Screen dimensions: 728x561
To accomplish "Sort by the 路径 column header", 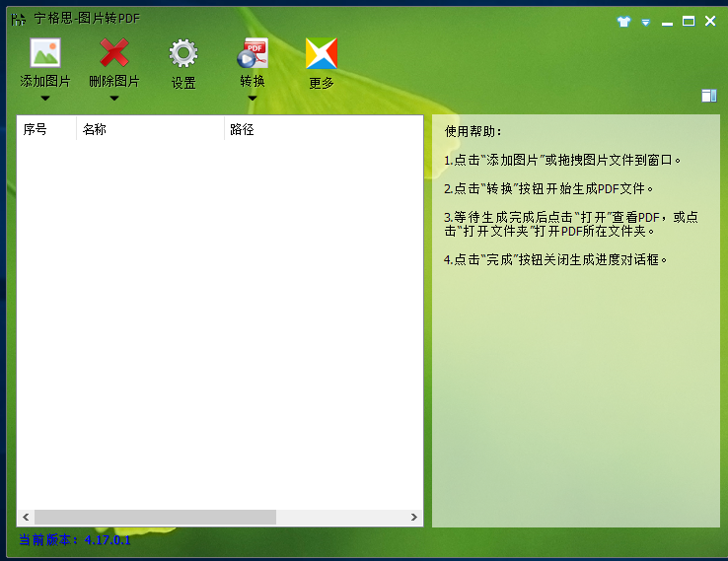I will (324, 129).
